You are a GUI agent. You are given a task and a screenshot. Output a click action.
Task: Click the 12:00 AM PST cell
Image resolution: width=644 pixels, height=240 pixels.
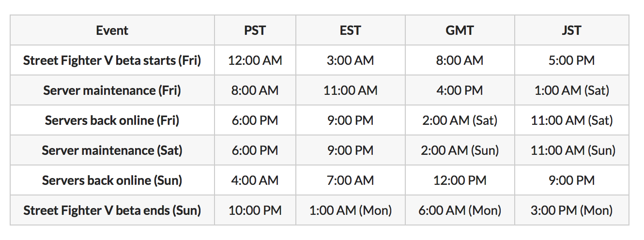tap(255, 60)
